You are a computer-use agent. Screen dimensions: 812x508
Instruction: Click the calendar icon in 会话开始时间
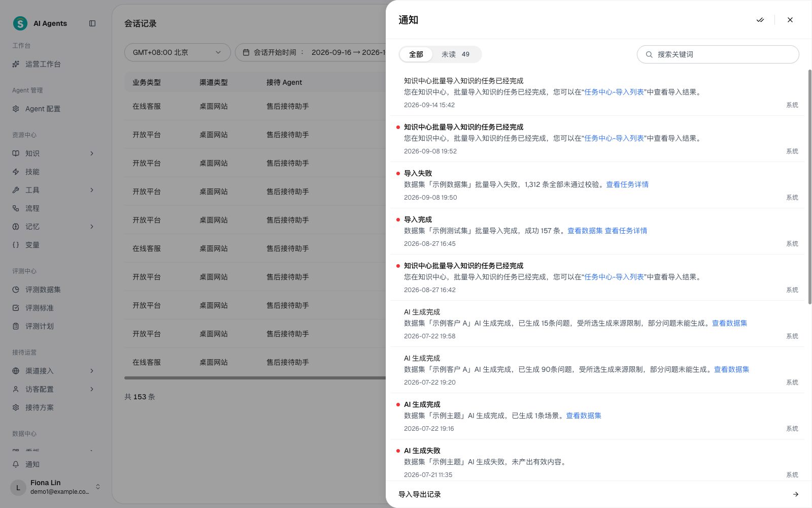pos(246,52)
